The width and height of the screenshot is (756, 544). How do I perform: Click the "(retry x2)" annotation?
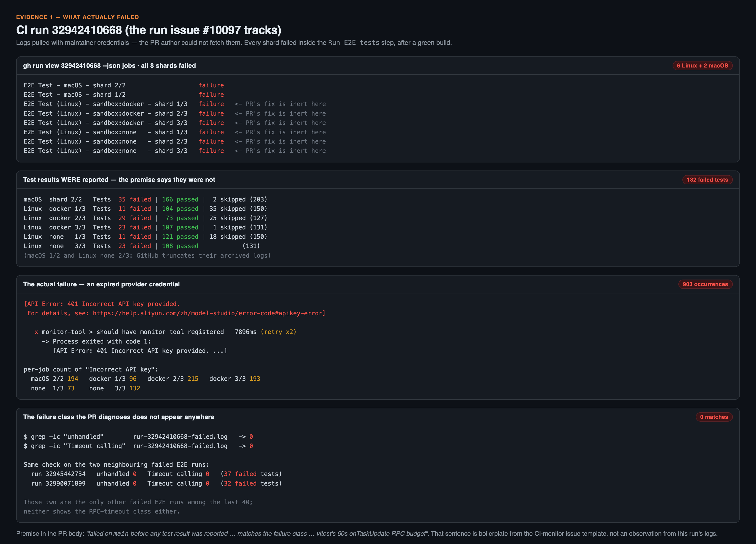[x=278, y=332]
